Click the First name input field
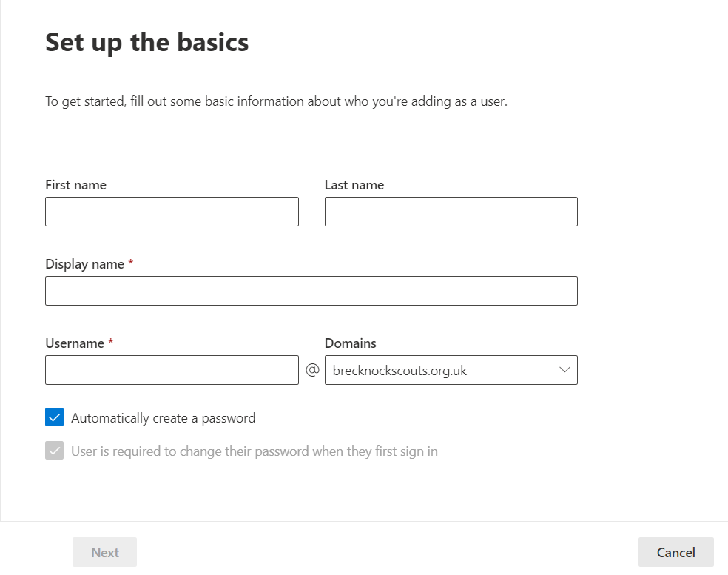The height and width of the screenshot is (575, 728). click(172, 212)
